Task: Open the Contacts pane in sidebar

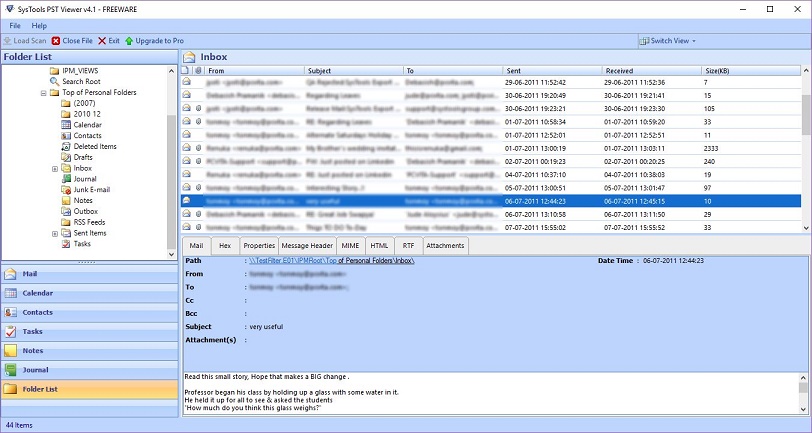Action: point(90,312)
